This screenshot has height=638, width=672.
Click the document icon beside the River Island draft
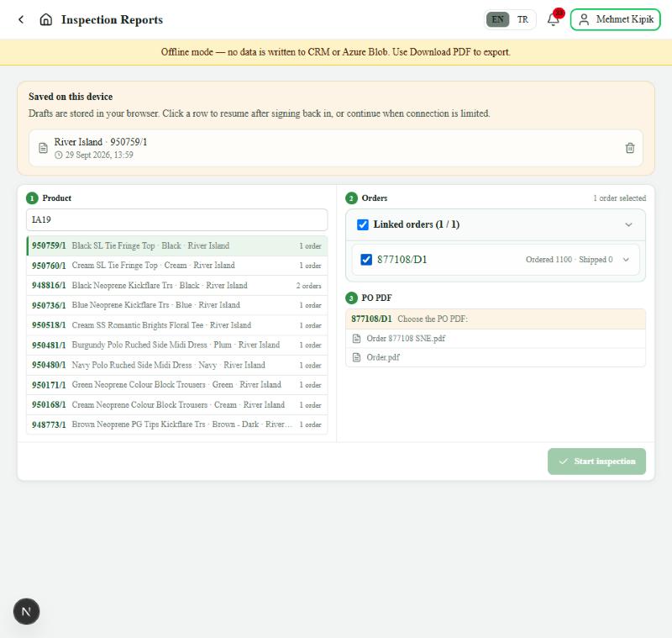43,148
